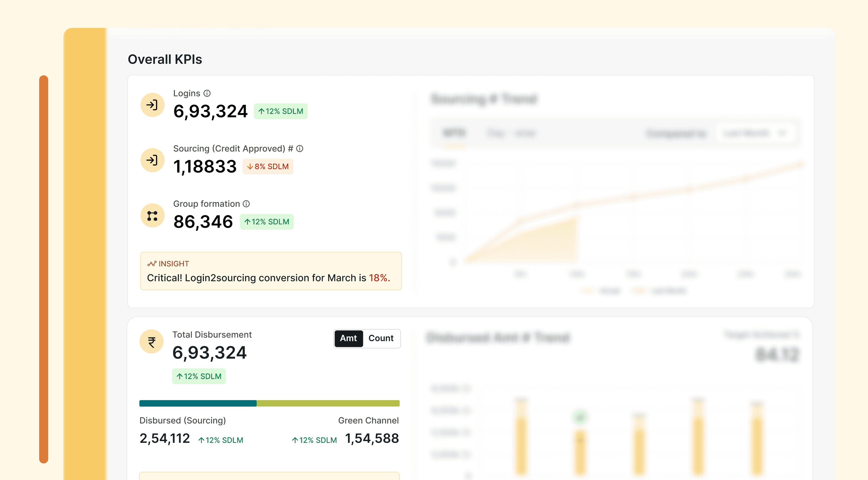Open the blurred Compared to dropdown

[x=755, y=133]
